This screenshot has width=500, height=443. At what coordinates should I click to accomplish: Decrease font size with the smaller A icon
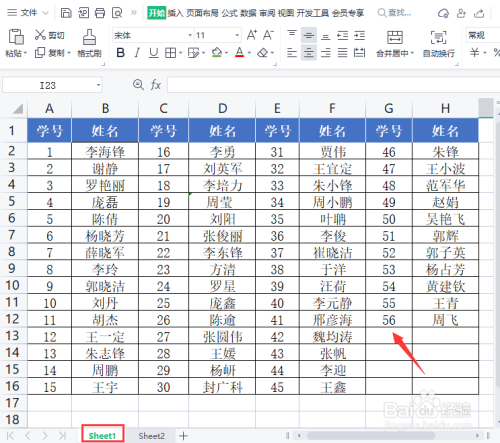[268, 35]
